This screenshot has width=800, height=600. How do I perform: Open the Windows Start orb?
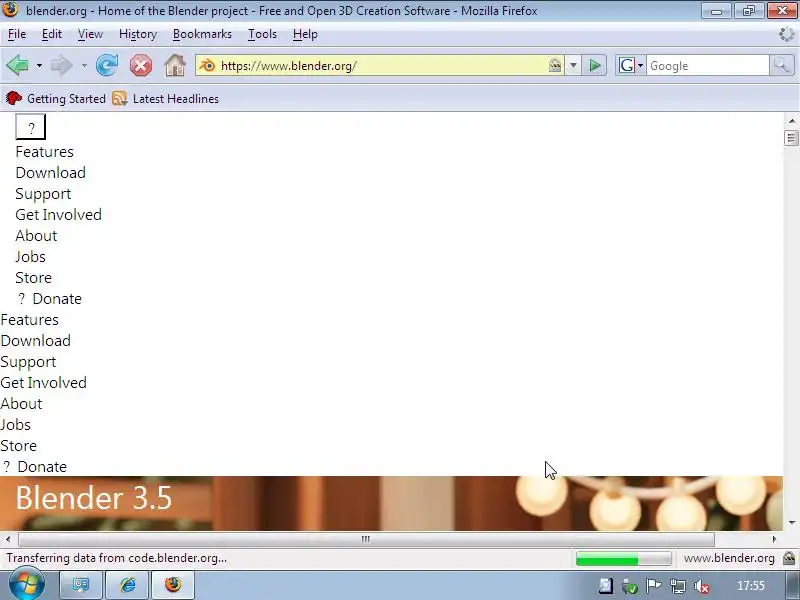[x=26, y=585]
